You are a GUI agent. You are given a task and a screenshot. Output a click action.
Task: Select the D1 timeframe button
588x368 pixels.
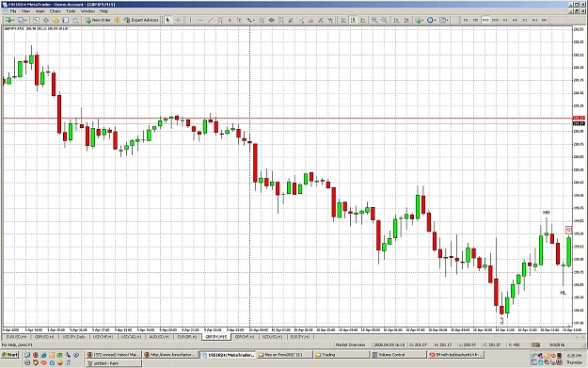525,21
